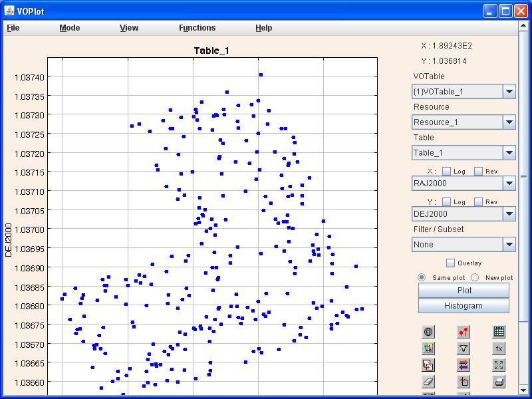
Task: Click the plot title Table_1
Action: tap(211, 51)
